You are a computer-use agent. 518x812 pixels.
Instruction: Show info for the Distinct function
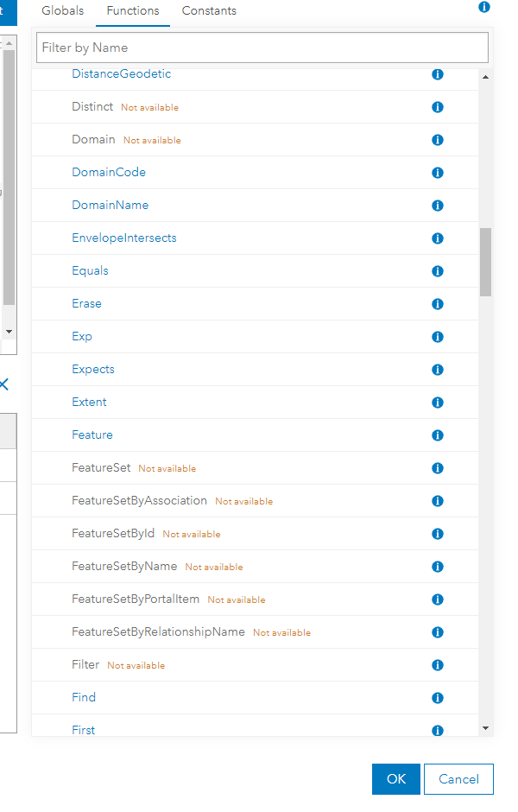tap(437, 107)
